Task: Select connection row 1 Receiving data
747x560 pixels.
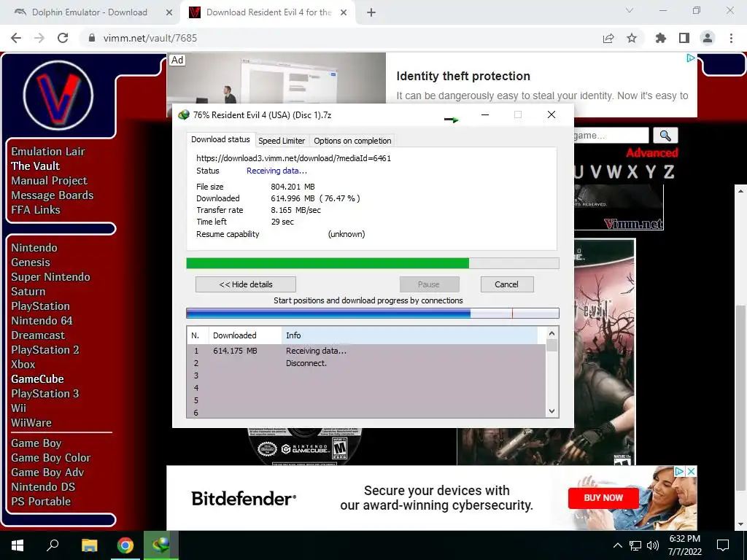Action: 366,351
